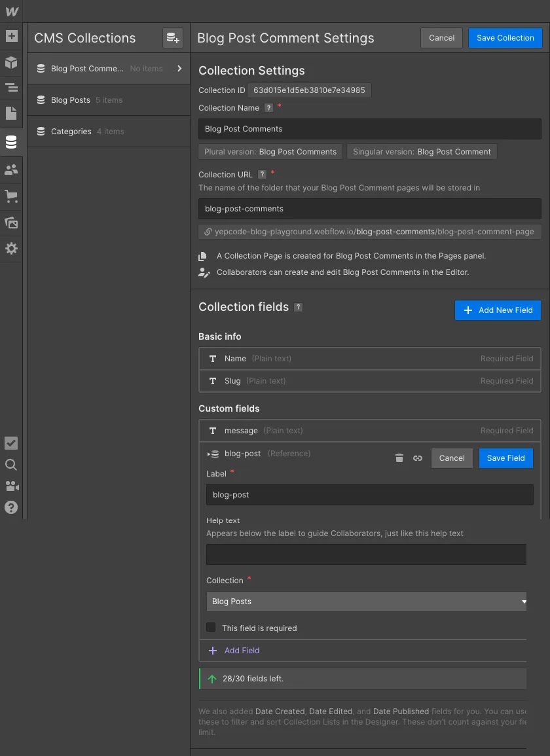The width and height of the screenshot is (550, 756).
Task: Collapse the blog-post field expander arrow
Action: click(209, 454)
